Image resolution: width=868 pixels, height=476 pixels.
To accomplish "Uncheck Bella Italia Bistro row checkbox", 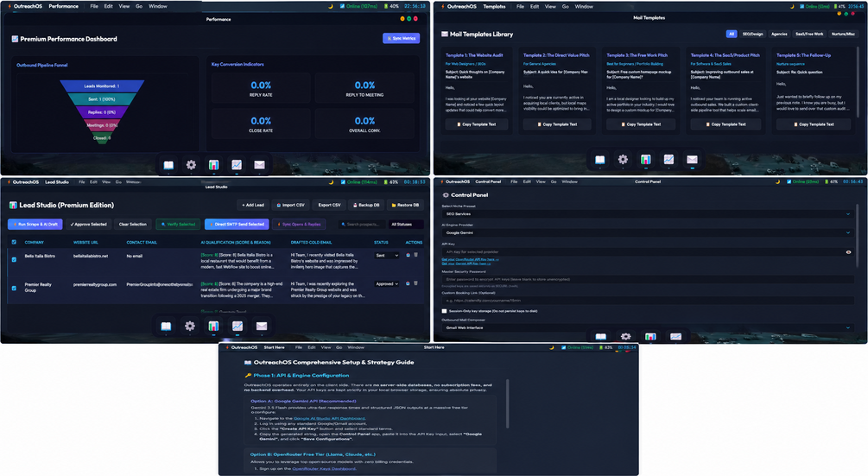I will coord(15,259).
